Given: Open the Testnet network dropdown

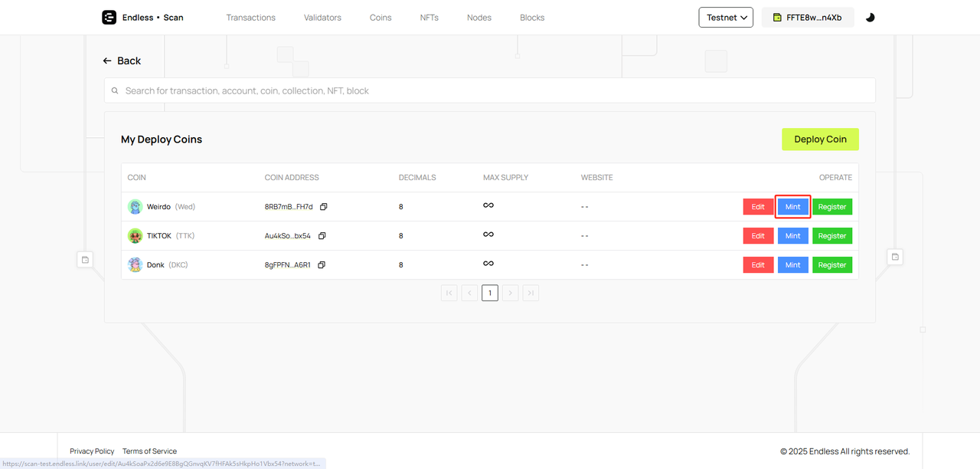Looking at the screenshot, I should click(726, 18).
